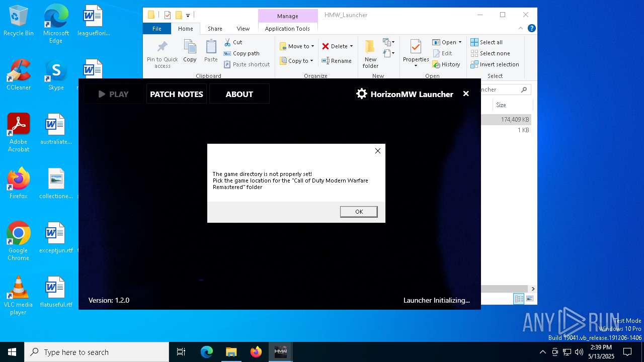The image size is (644, 362).
Task: Open the Windows Start menu
Action: pyautogui.click(x=12, y=352)
